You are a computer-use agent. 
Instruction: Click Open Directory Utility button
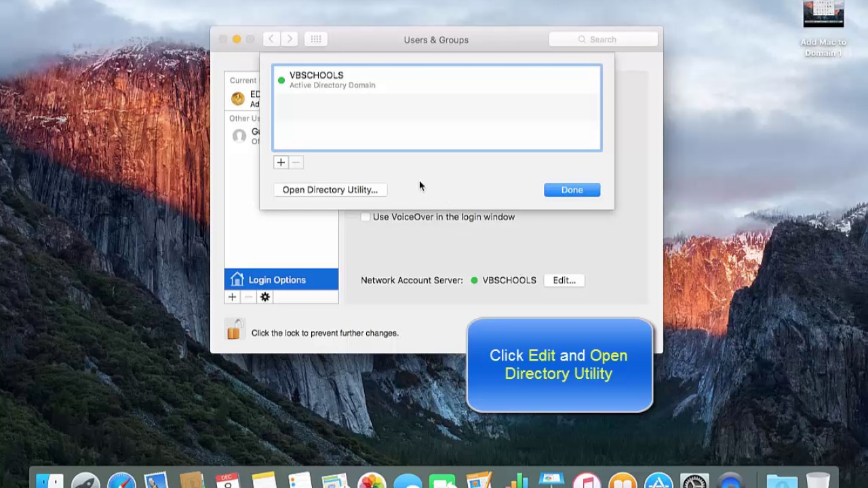330,190
